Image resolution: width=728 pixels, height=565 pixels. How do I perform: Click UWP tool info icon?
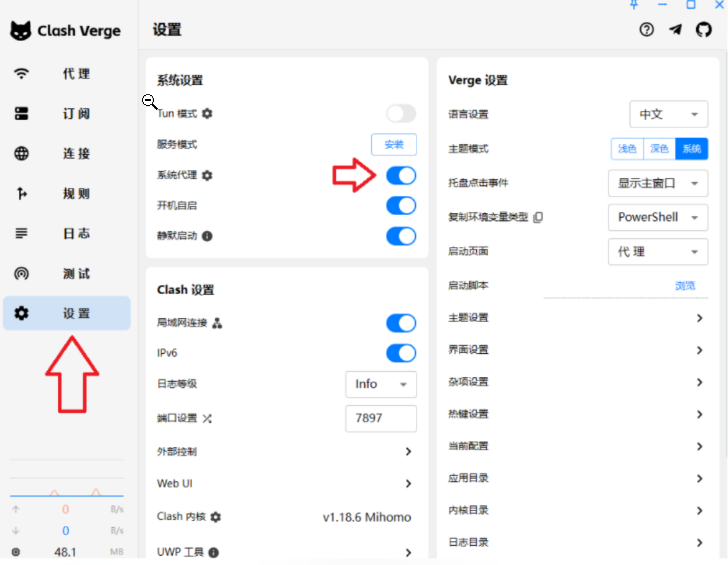point(214,552)
